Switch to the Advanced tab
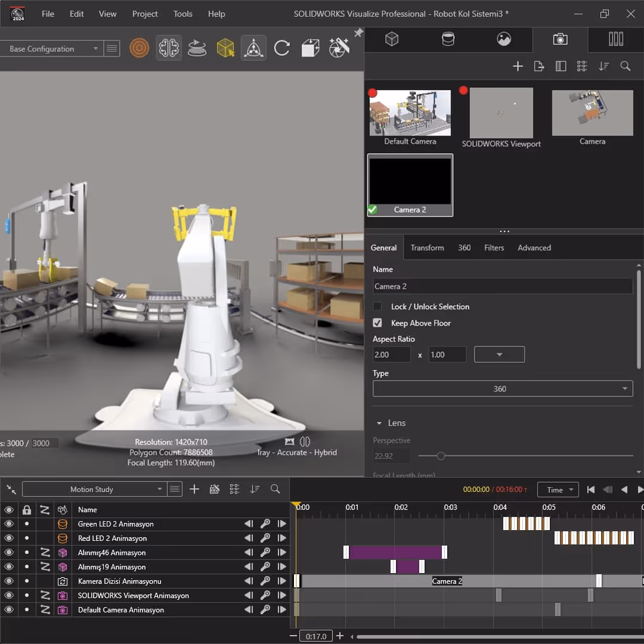 pos(534,247)
